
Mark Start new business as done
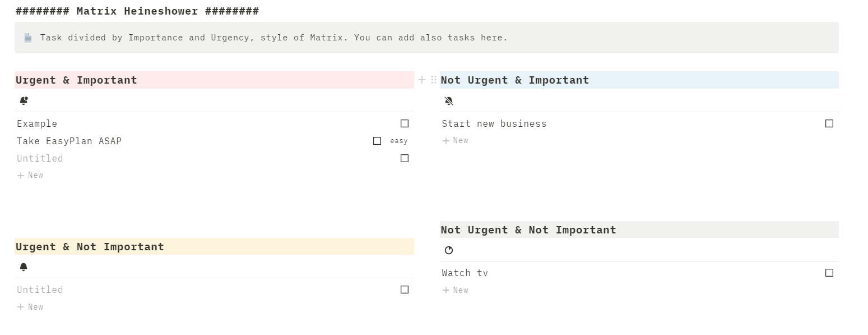829,123
